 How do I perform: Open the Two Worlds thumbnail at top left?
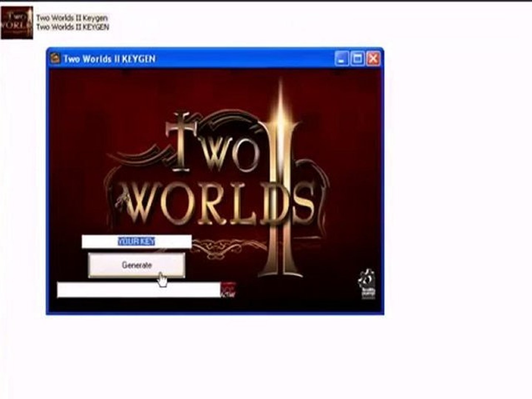[x=17, y=23]
